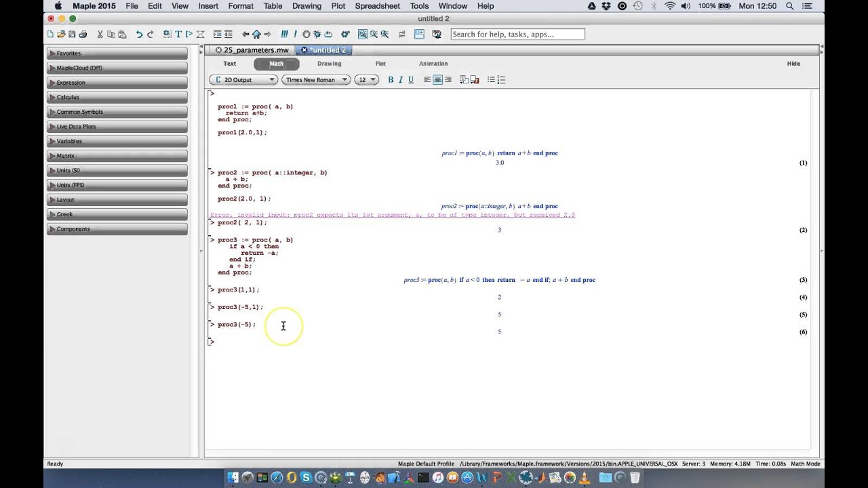The width and height of the screenshot is (868, 488).
Task: Toggle italic formatting
Action: click(x=401, y=80)
